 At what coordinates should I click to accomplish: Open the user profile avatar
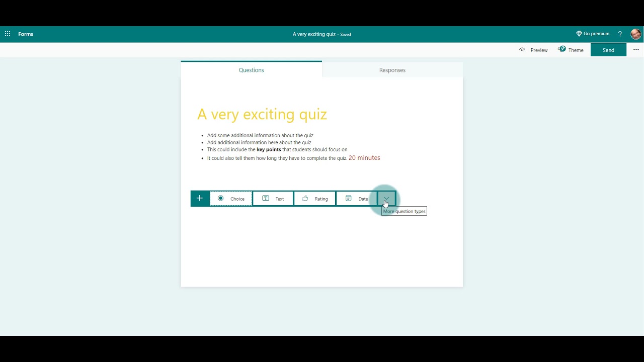(x=635, y=34)
